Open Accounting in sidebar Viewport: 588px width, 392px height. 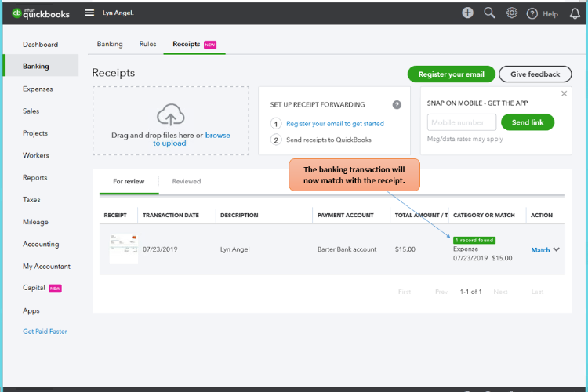[41, 244]
